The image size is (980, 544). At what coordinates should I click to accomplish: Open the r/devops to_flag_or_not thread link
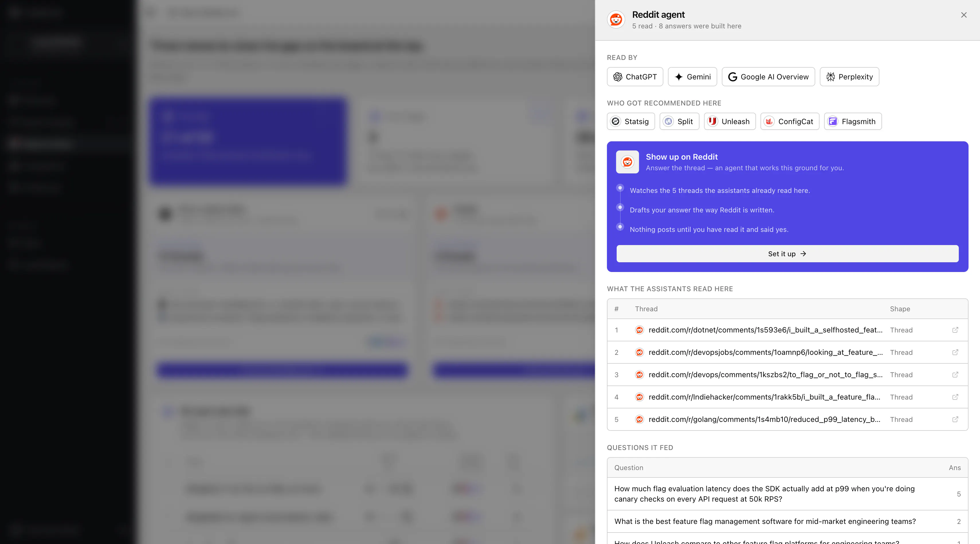pyautogui.click(x=765, y=375)
